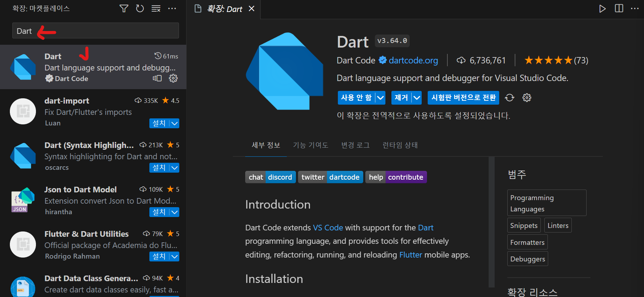Switch to the 기능 기여도 tab
This screenshot has height=297, width=644.
pyautogui.click(x=310, y=145)
